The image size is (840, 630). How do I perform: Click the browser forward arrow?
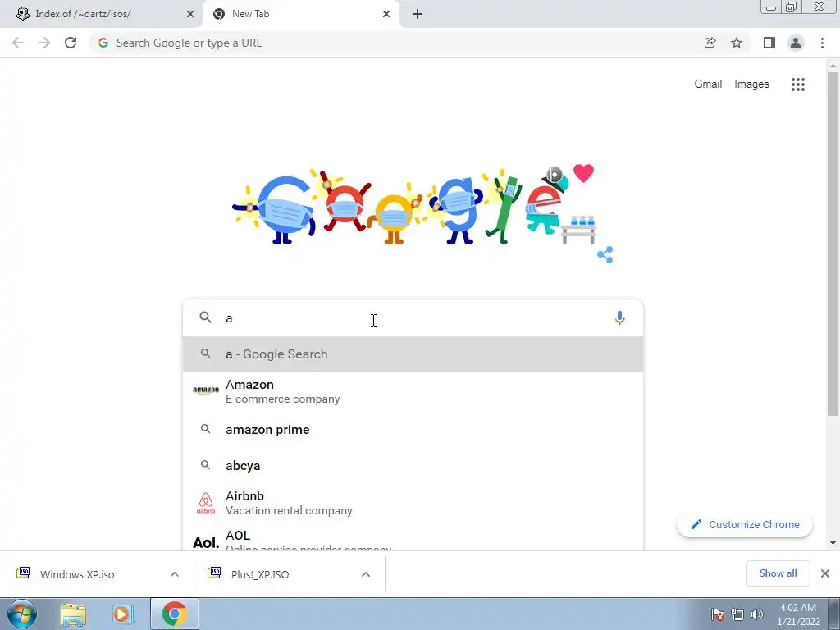point(44,43)
